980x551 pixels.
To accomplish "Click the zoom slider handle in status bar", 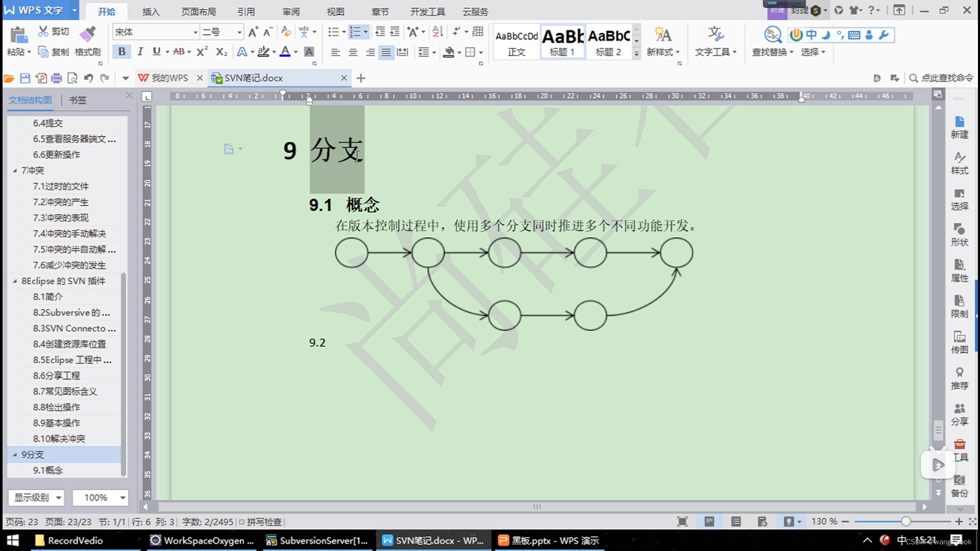I will 906,521.
